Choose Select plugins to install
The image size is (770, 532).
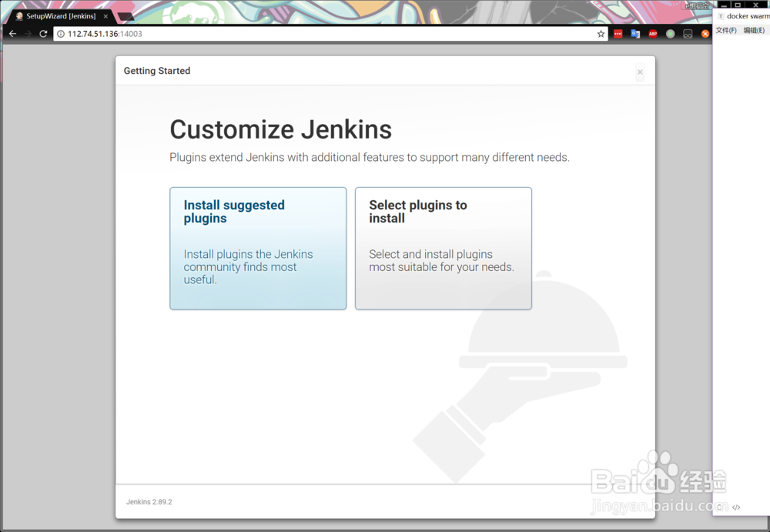(444, 248)
